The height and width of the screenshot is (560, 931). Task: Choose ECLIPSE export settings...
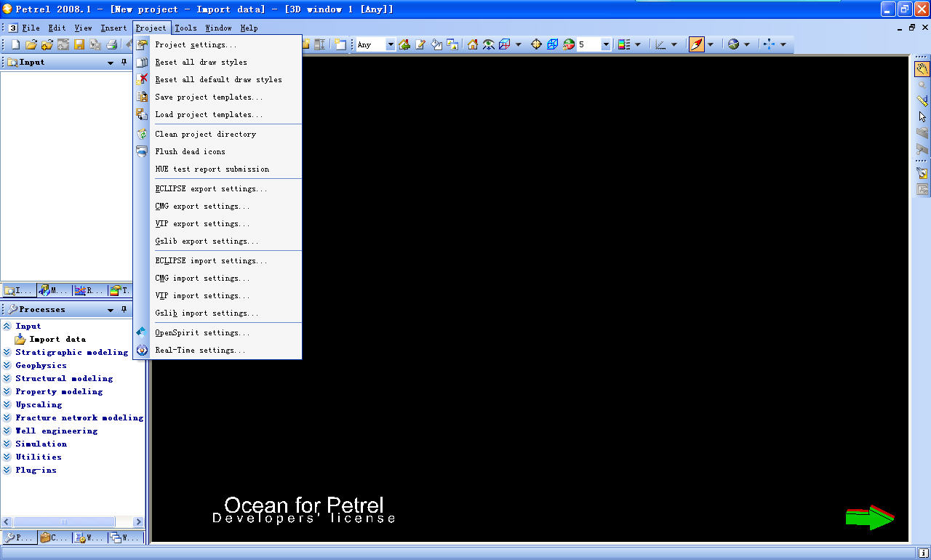click(217, 188)
